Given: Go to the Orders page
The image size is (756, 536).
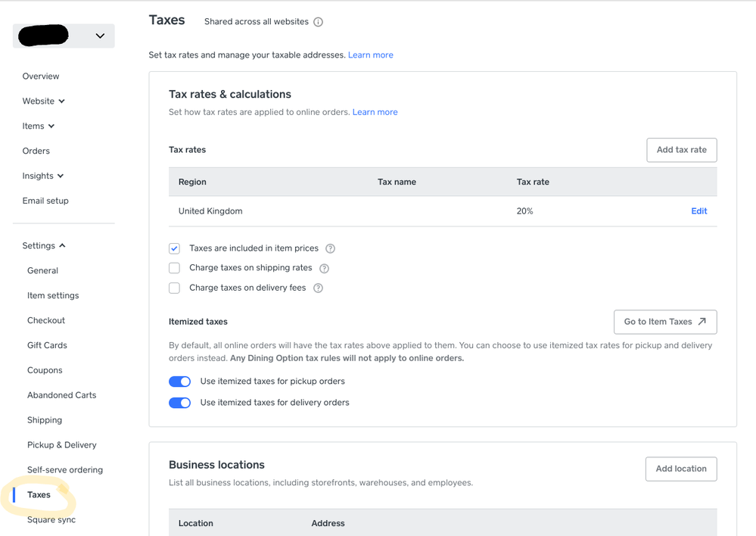Looking at the screenshot, I should [36, 151].
